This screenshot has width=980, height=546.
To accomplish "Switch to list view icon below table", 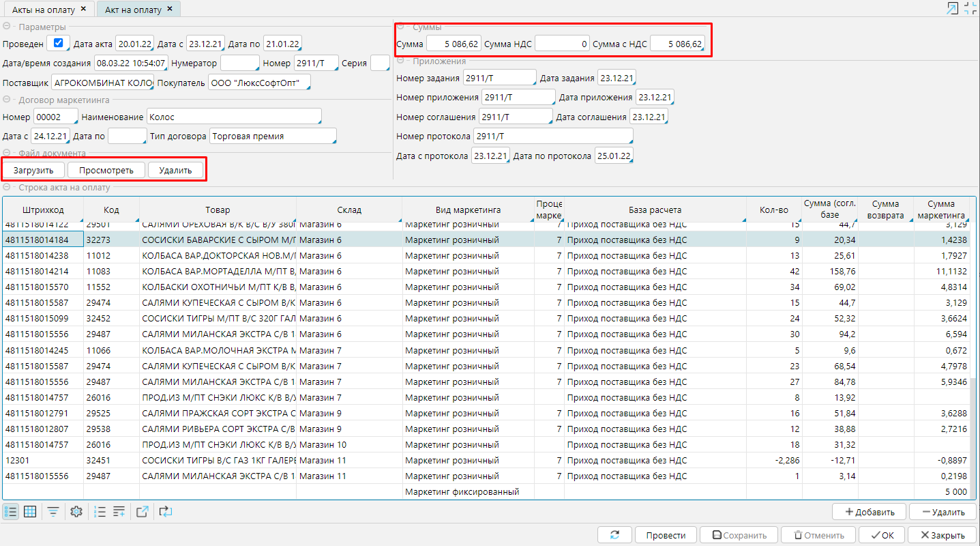I will tap(11, 512).
